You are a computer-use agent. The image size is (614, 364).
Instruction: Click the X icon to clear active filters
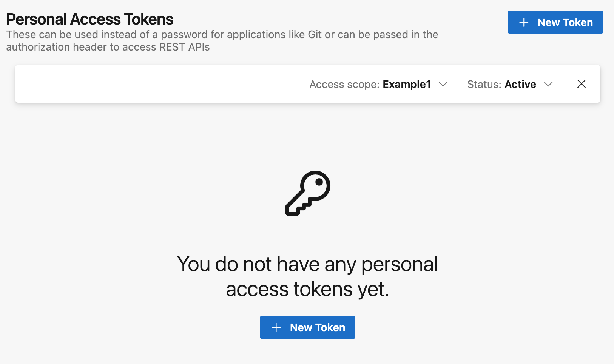pyautogui.click(x=581, y=84)
